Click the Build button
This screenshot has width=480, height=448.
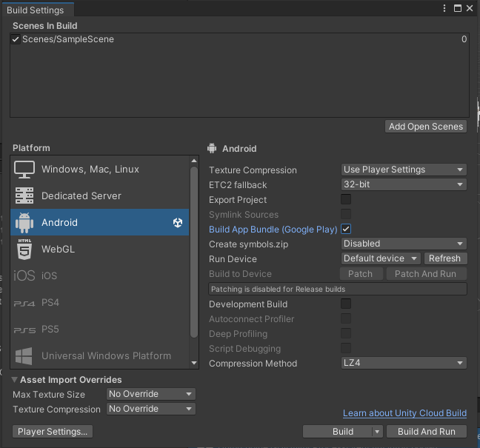[x=338, y=432]
